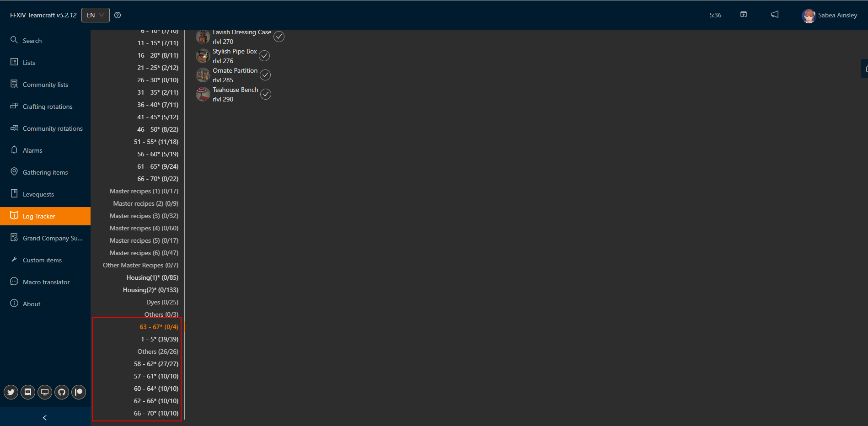
Task: Open the Alarms panel
Action: click(32, 150)
